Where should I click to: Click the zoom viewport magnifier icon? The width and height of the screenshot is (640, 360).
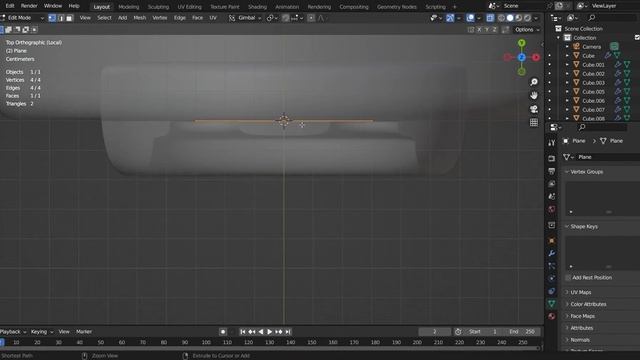(x=534, y=82)
